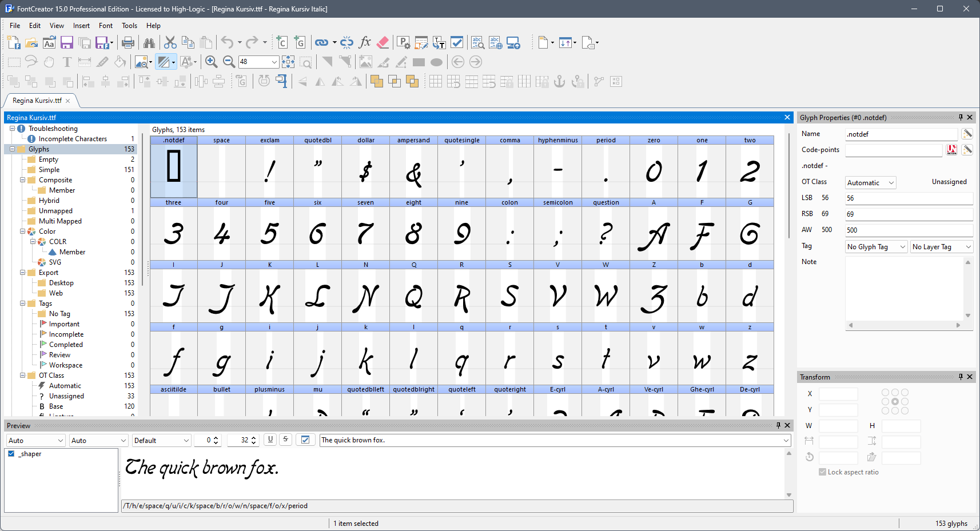Select the top-left anchor point radio button
Viewport: 980px width, 531px height.
click(885, 393)
